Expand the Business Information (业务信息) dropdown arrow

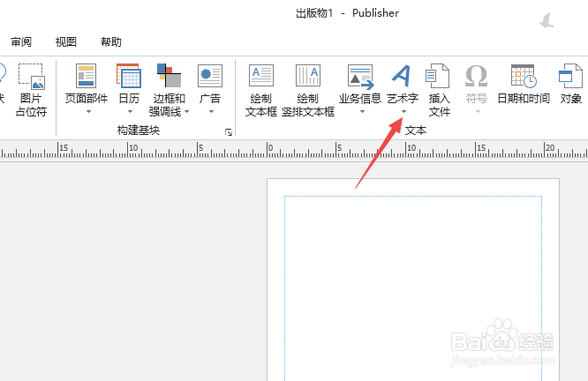[362, 112]
